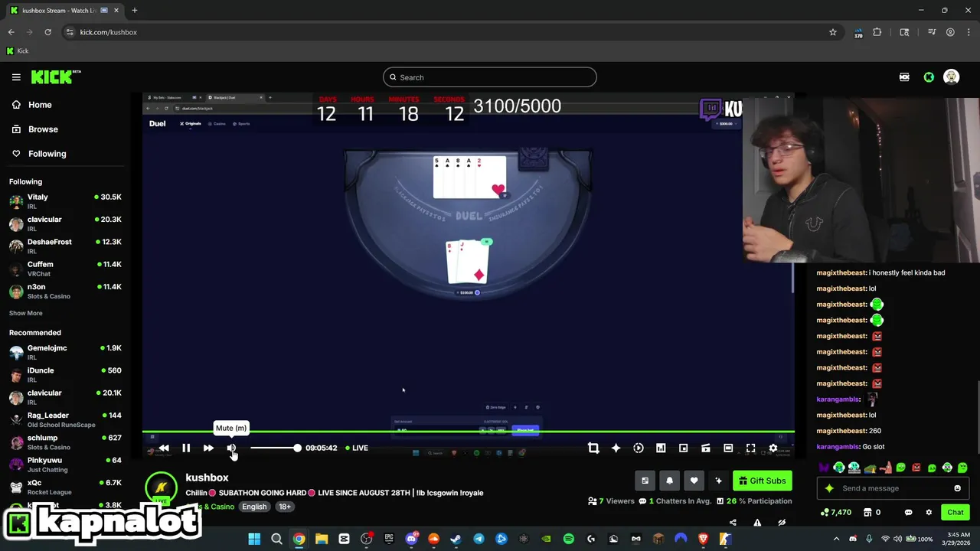Image resolution: width=980 pixels, height=551 pixels.
Task: Click the crop icon in player controls
Action: pyautogui.click(x=593, y=448)
